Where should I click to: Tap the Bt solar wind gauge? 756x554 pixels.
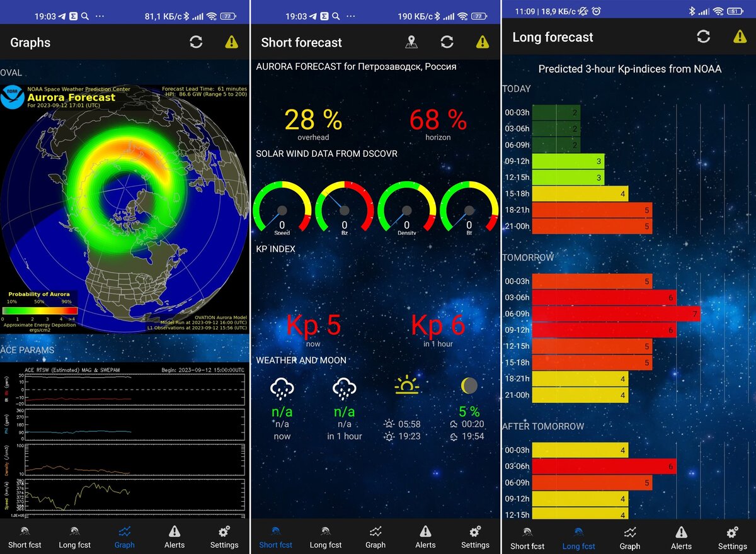point(469,208)
